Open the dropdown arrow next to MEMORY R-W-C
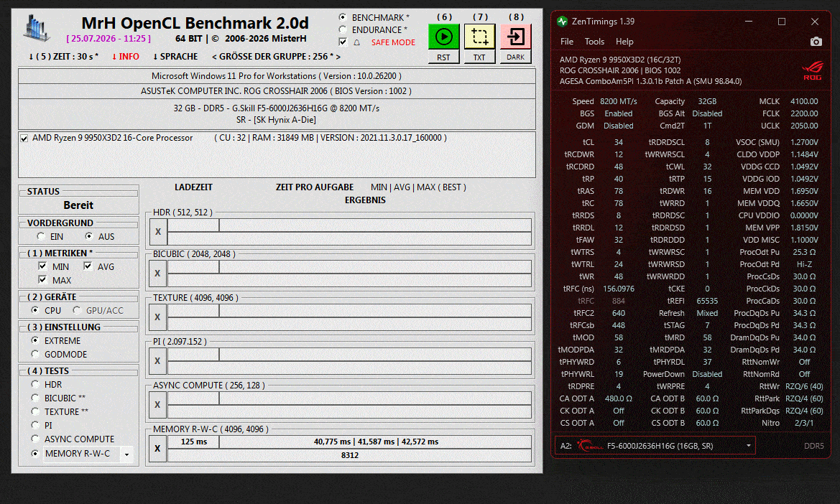Screen dimensions: 840x504 [127, 454]
